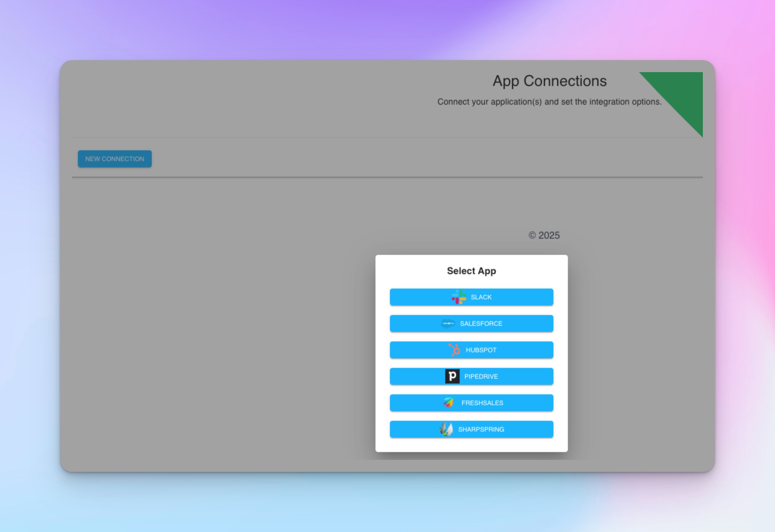Choose the SLACK app button label
775x532 pixels.
coord(481,297)
